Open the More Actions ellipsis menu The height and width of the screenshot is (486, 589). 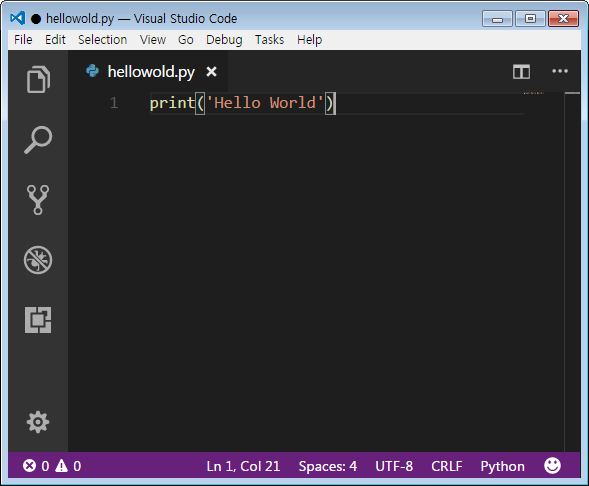tap(560, 71)
